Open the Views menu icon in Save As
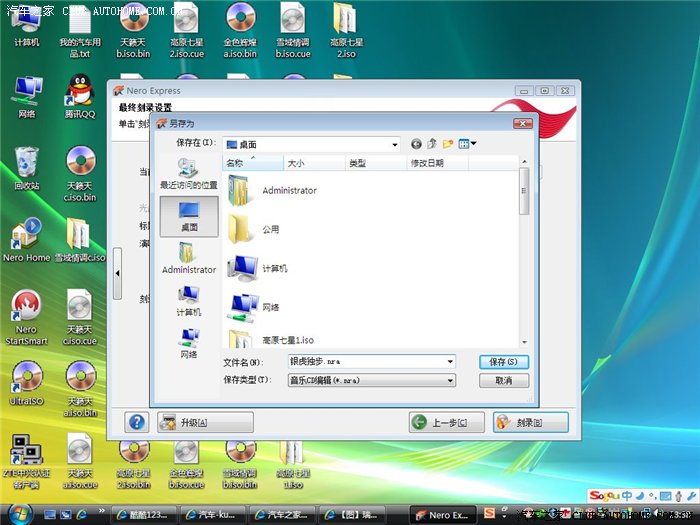 click(467, 144)
